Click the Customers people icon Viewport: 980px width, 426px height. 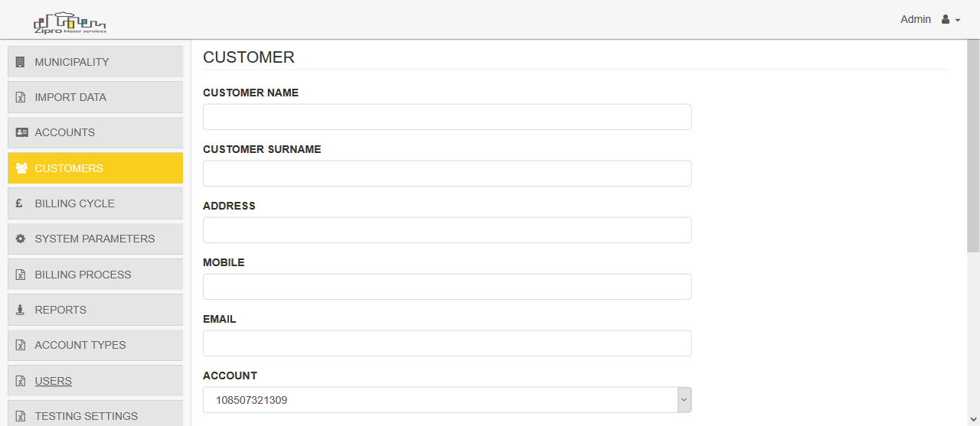click(21, 168)
